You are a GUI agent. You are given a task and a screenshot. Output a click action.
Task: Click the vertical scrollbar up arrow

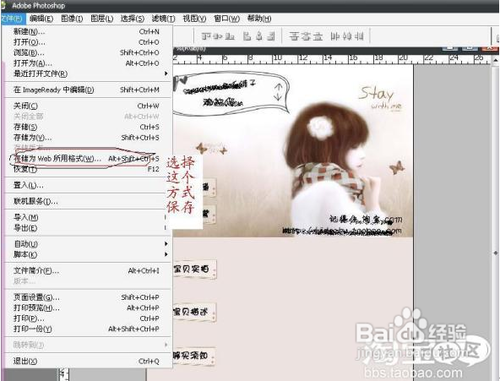click(496, 60)
